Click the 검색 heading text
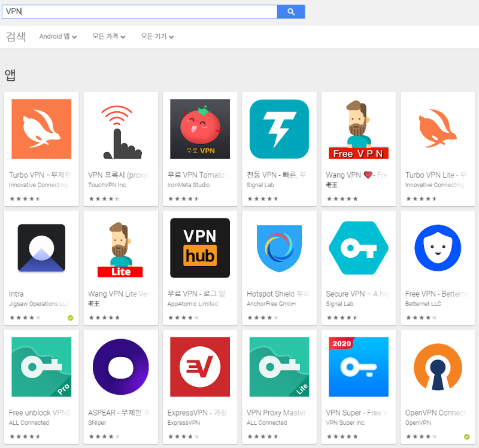479x448 pixels. [x=16, y=36]
